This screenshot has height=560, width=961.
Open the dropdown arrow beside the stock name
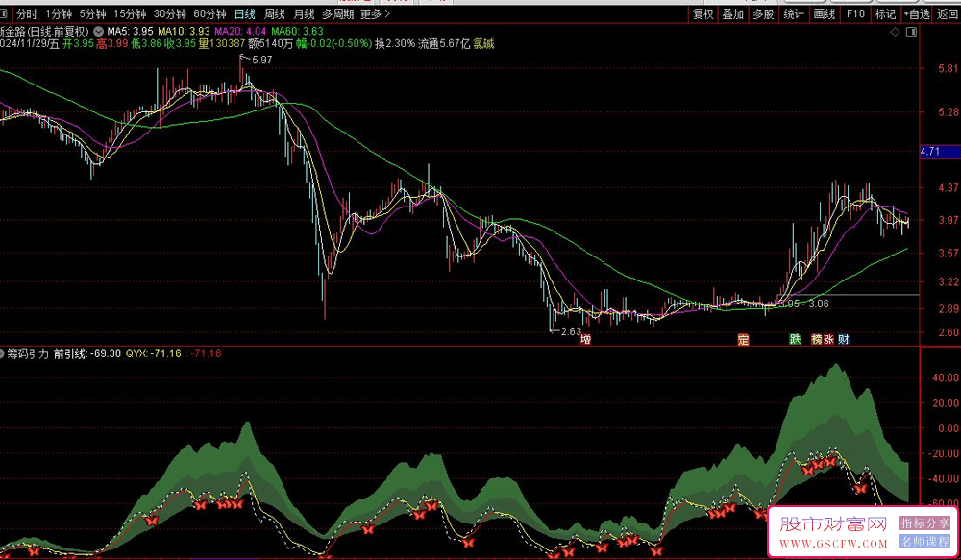click(x=99, y=32)
